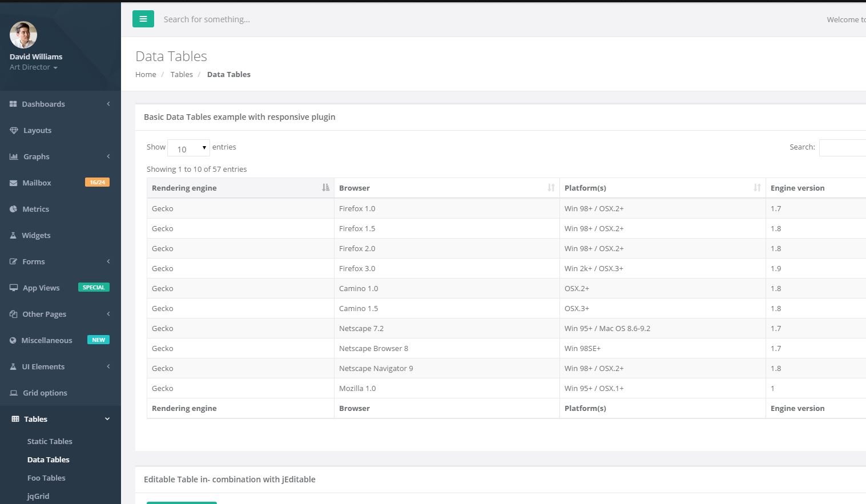Click the green hamburger menu button
Viewport: 866px width, 504px height.
143,19
